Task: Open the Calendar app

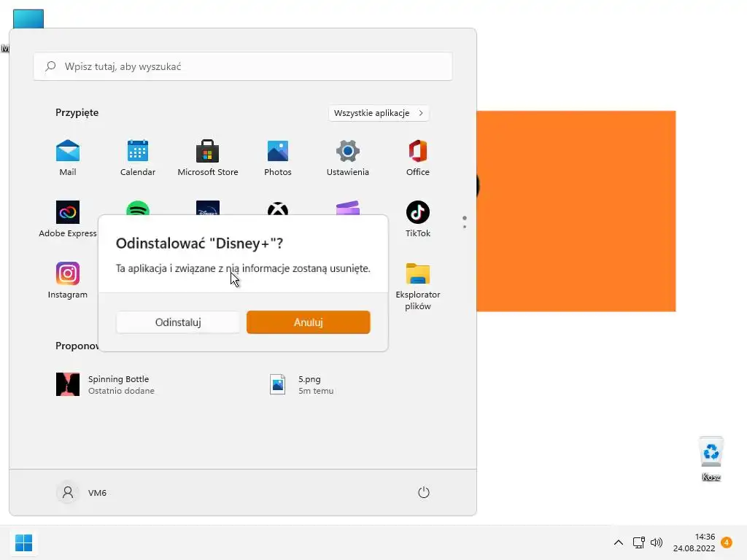Action: [x=138, y=158]
